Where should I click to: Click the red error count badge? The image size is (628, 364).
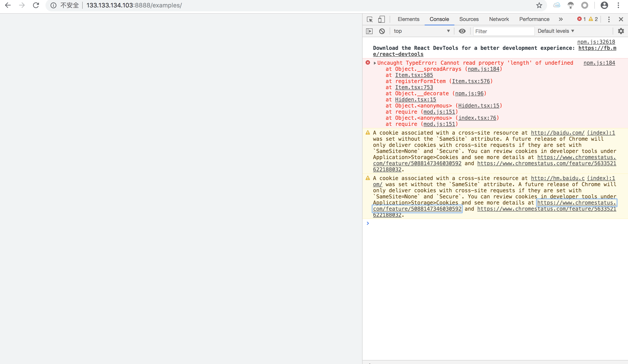(x=581, y=19)
